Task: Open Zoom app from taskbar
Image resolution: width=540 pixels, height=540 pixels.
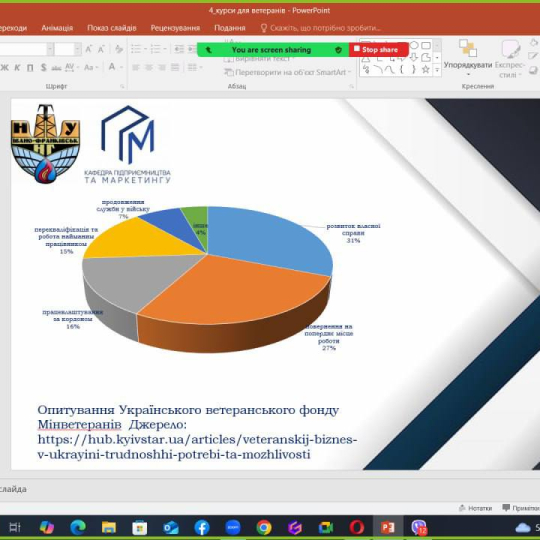Action: [233, 527]
